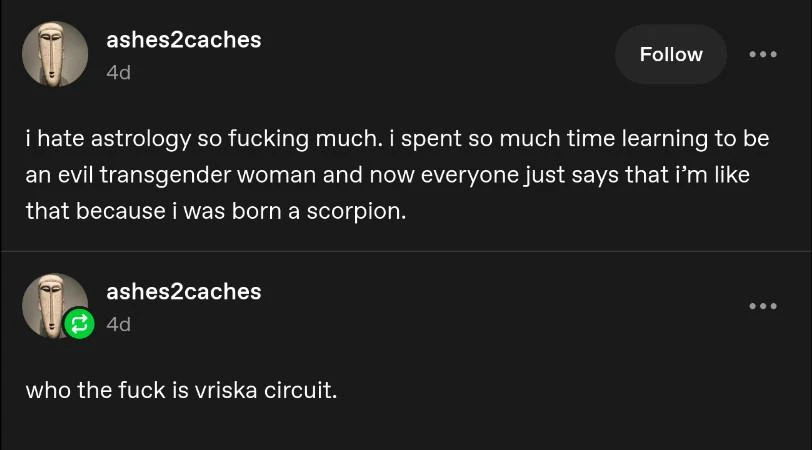Click the reply "who the fuck is vriska circuit."
The height and width of the screenshot is (450, 812).
[181, 389]
